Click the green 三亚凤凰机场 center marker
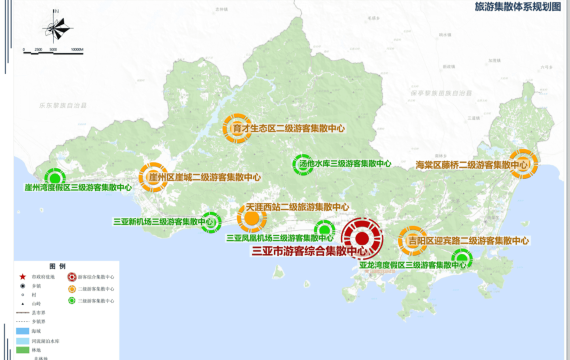The image size is (570, 360). (324, 230)
